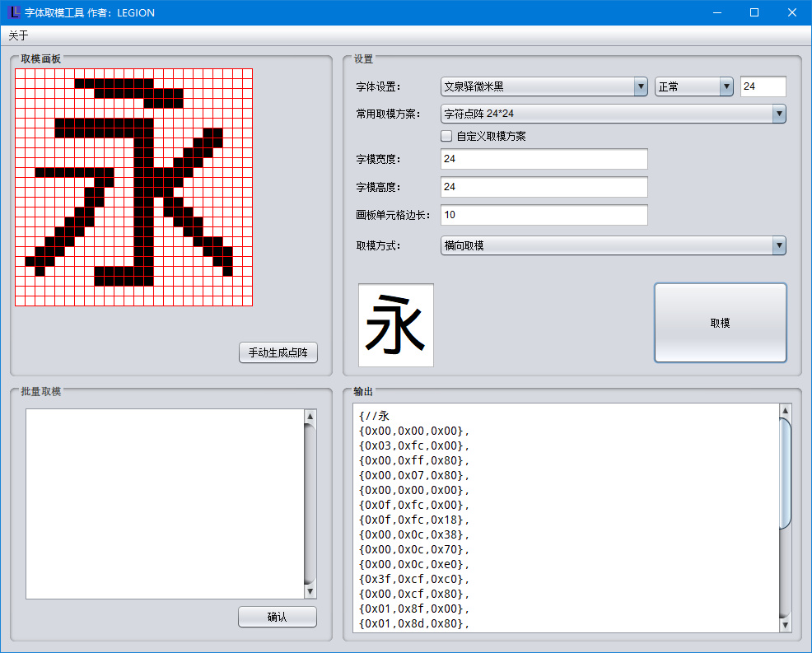Enable the 自定义取模方案 checkbox
The image size is (812, 653).
[x=446, y=135]
